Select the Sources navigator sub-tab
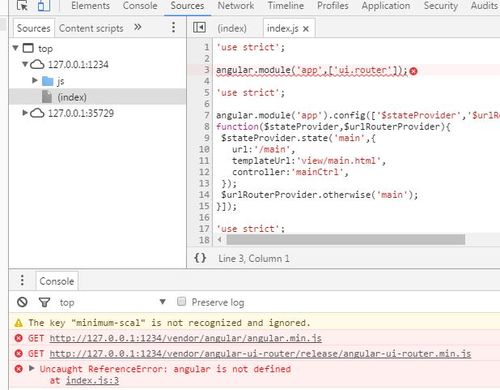The width and height of the screenshot is (500, 390). tap(33, 28)
